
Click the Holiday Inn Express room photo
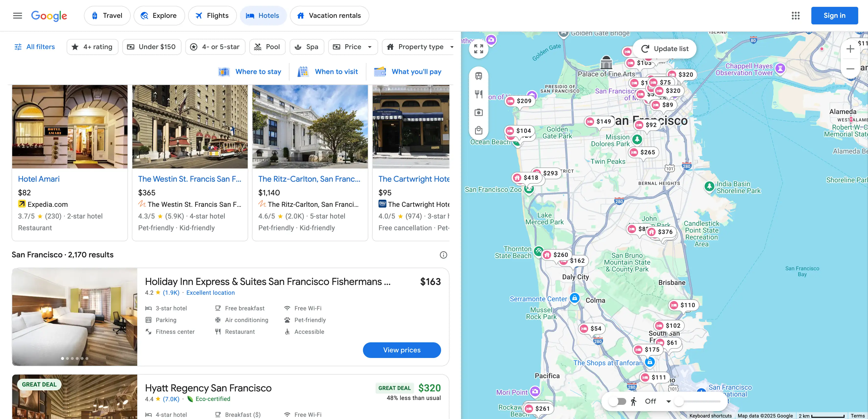pos(74,317)
